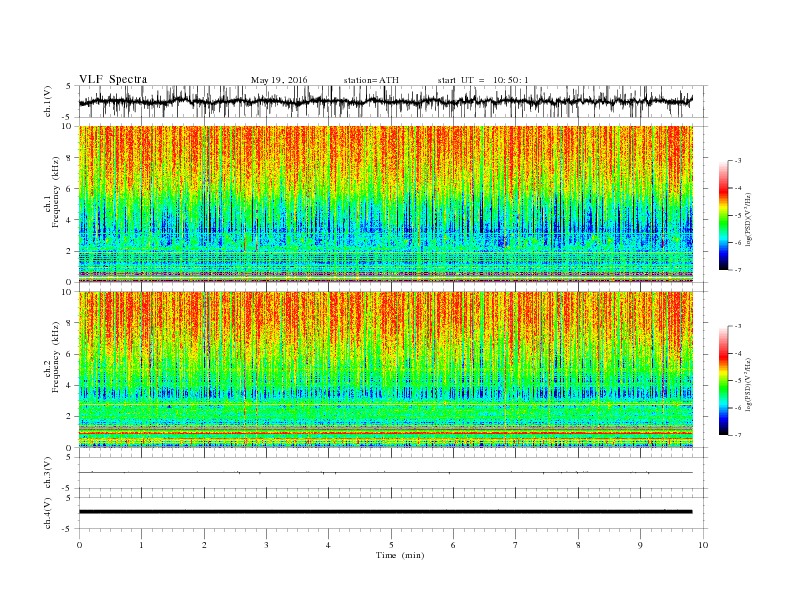792x612 pixels.
Task: Click the "-7" tick on the lower colorbar
Action: pos(737,435)
